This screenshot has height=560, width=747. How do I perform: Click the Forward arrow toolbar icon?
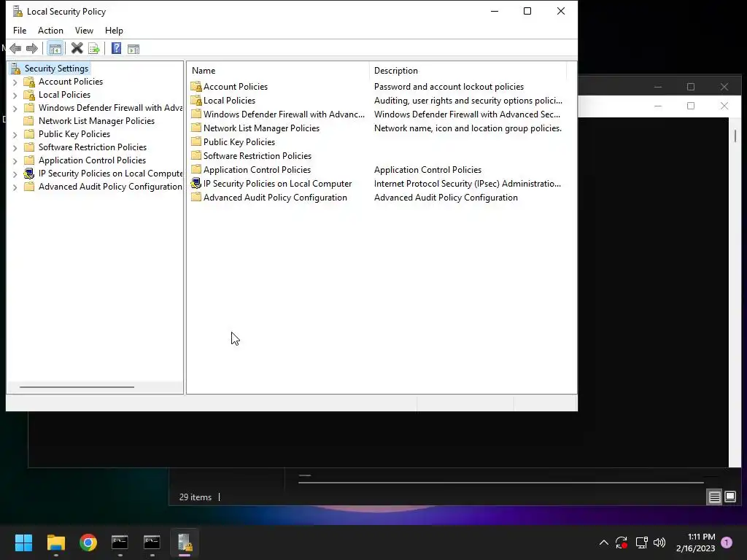[x=32, y=49]
